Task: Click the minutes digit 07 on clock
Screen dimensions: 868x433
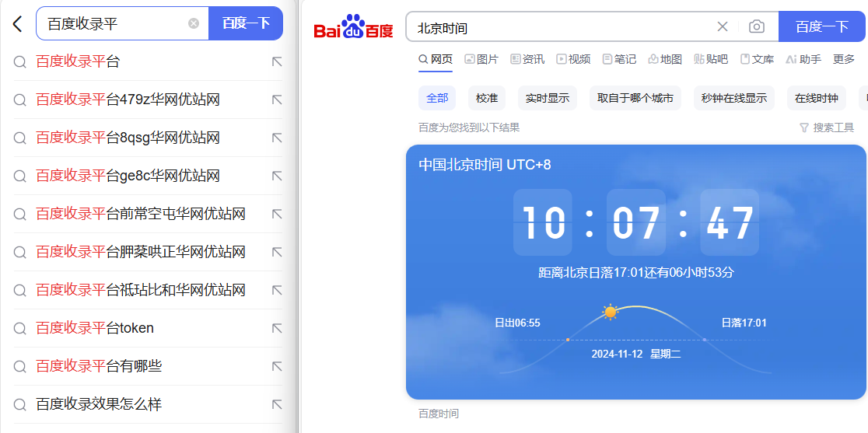Action: (x=636, y=222)
